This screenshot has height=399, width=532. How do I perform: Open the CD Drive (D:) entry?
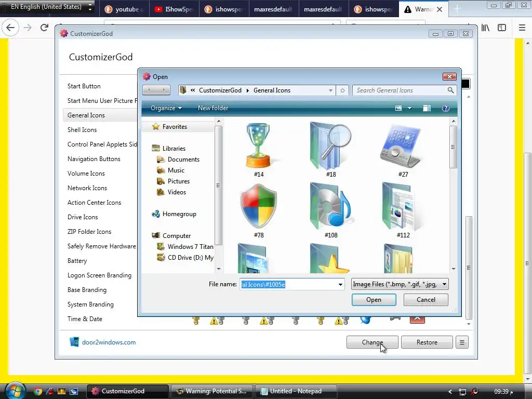click(x=190, y=258)
